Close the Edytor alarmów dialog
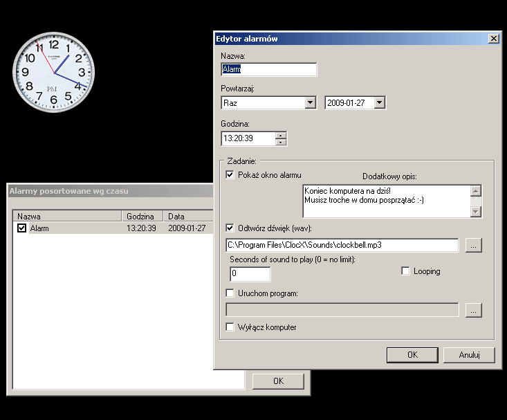This screenshot has width=507, height=420. pos(492,39)
